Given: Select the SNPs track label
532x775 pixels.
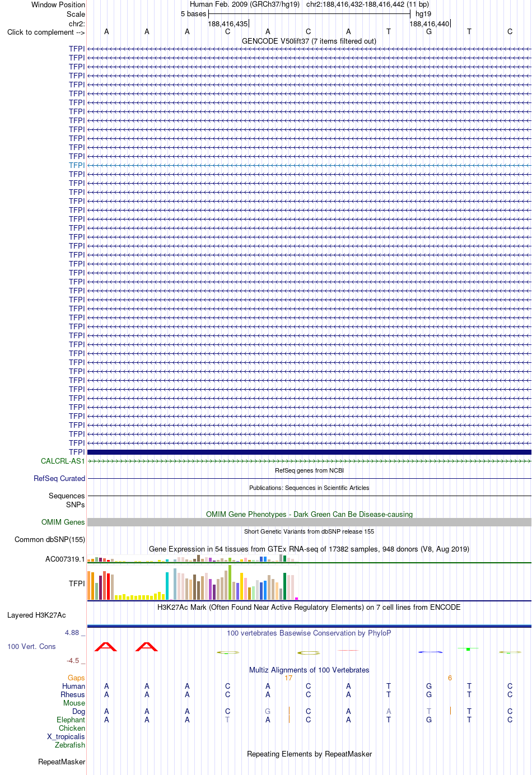Looking at the screenshot, I should point(75,505).
